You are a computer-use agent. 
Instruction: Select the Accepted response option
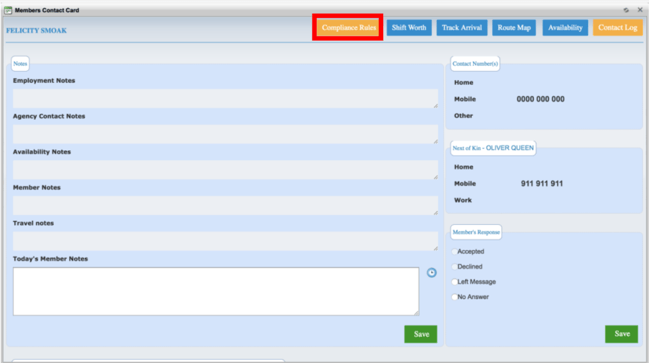454,252
